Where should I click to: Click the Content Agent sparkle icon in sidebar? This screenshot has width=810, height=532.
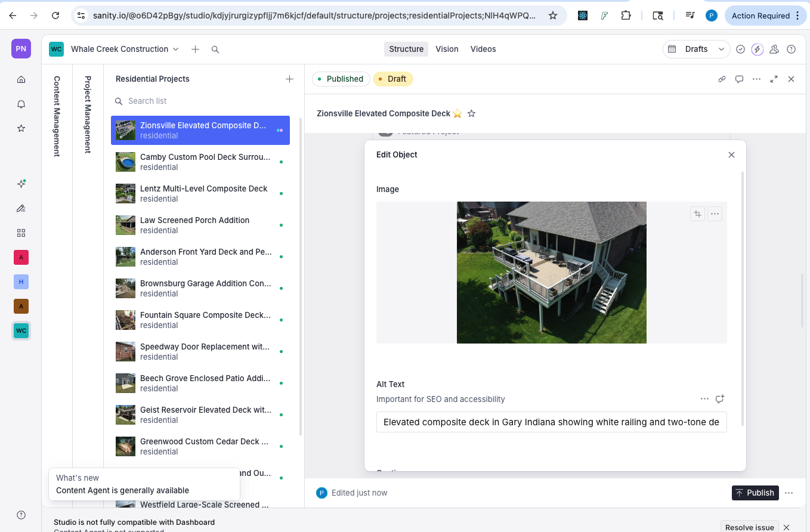coord(21,184)
